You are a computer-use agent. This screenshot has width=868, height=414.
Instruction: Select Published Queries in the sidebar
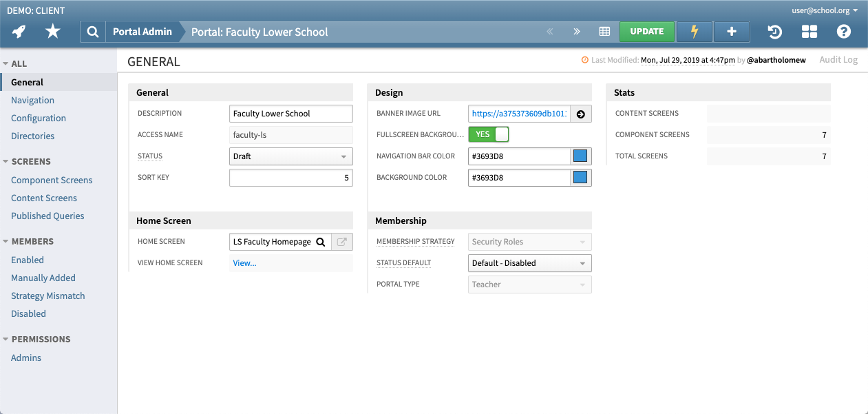(47, 216)
